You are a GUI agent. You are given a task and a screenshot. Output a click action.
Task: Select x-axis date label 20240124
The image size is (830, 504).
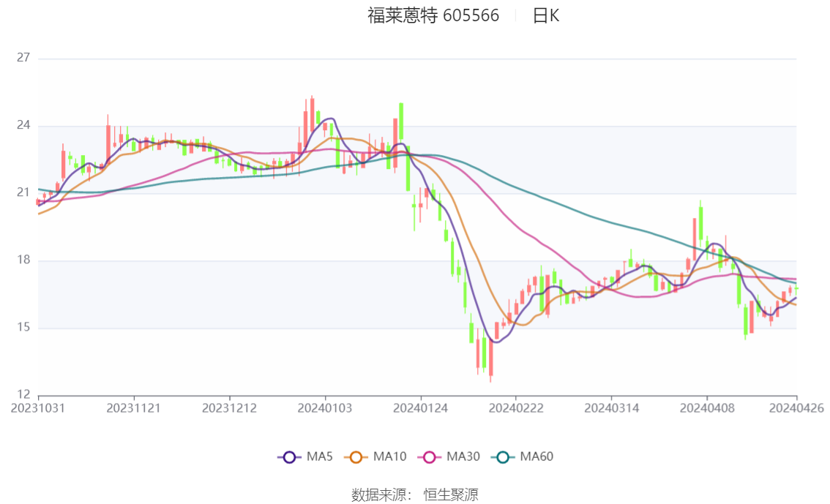click(420, 408)
